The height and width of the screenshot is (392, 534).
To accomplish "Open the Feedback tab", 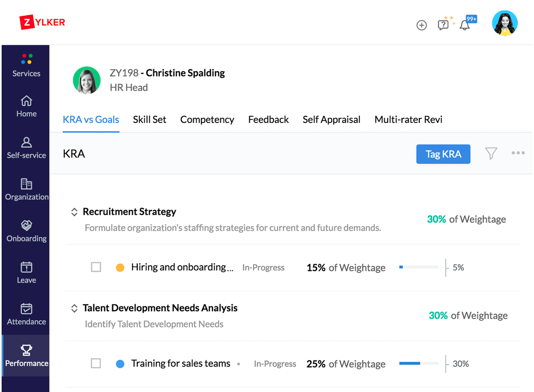I will [268, 119].
